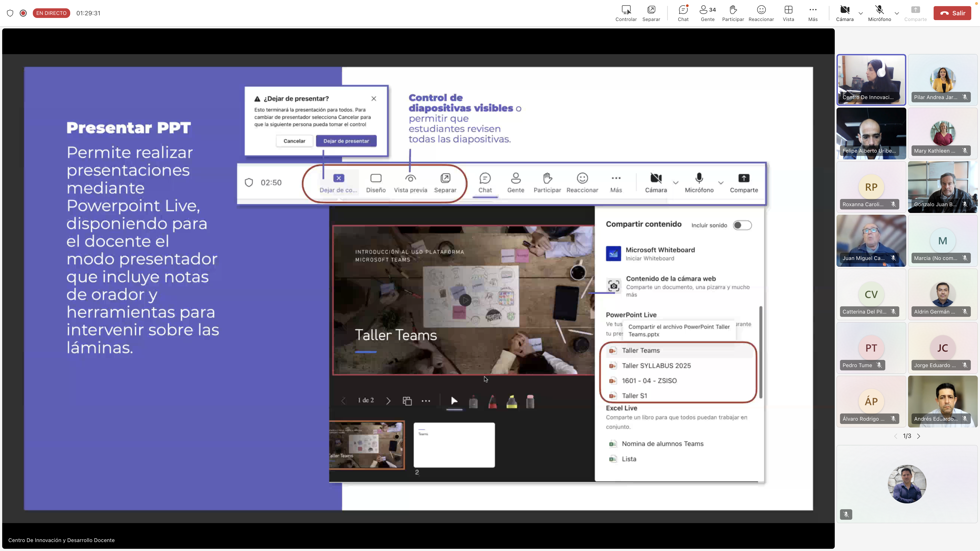This screenshot has width=980, height=551.
Task: Click the Dejar de presentar button in the slide dialog
Action: pyautogui.click(x=346, y=141)
